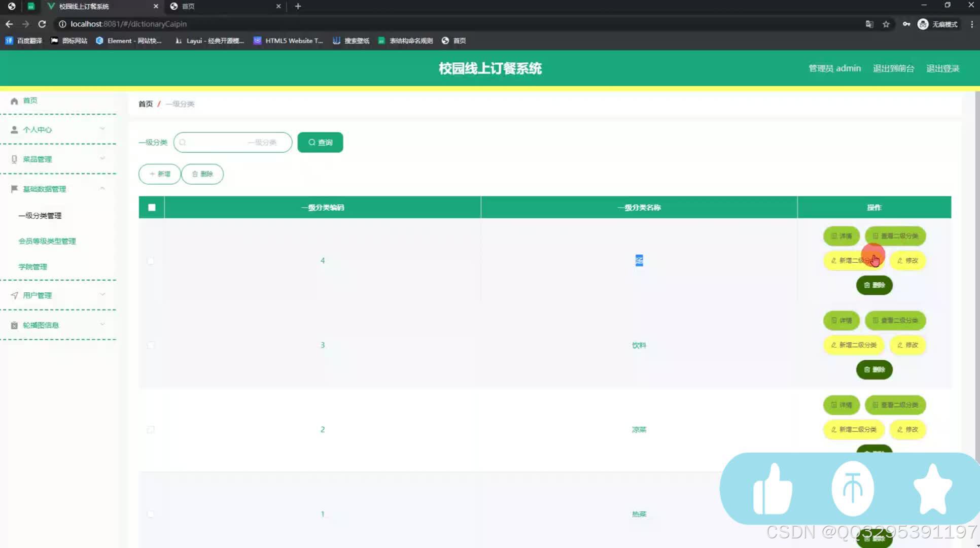Click the coin reward icon overlay
The width and height of the screenshot is (980, 548).
[853, 489]
